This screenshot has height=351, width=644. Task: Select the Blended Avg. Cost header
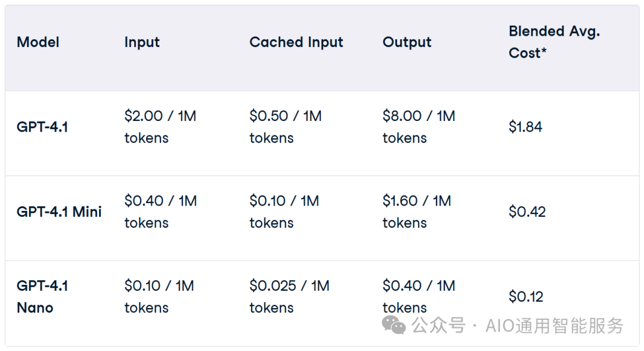pos(554,42)
